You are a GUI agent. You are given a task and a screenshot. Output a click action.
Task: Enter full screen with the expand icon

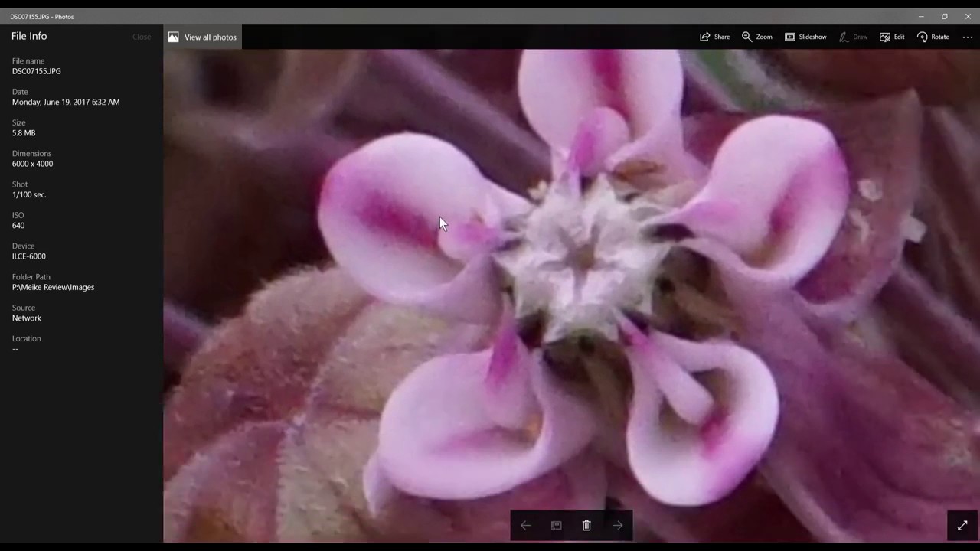coord(962,525)
